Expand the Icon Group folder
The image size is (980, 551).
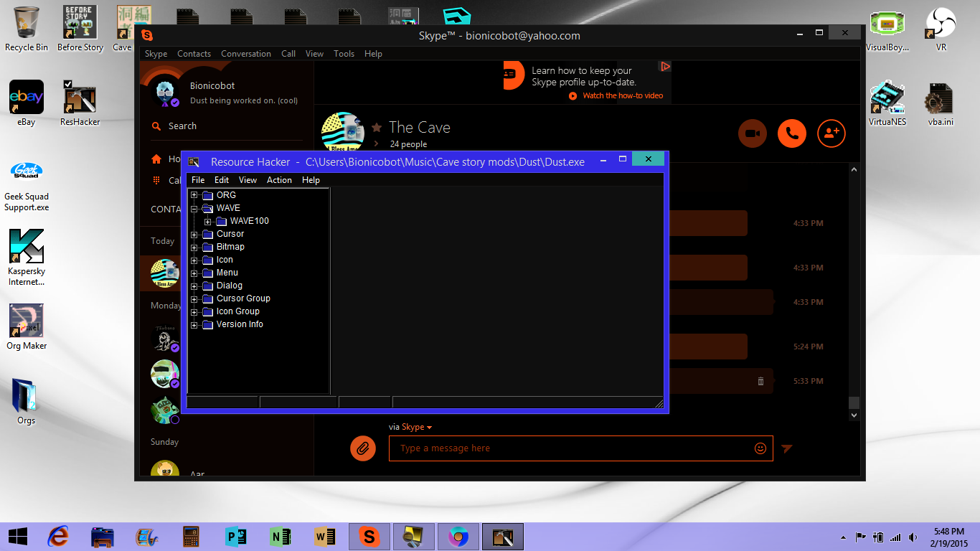(194, 311)
